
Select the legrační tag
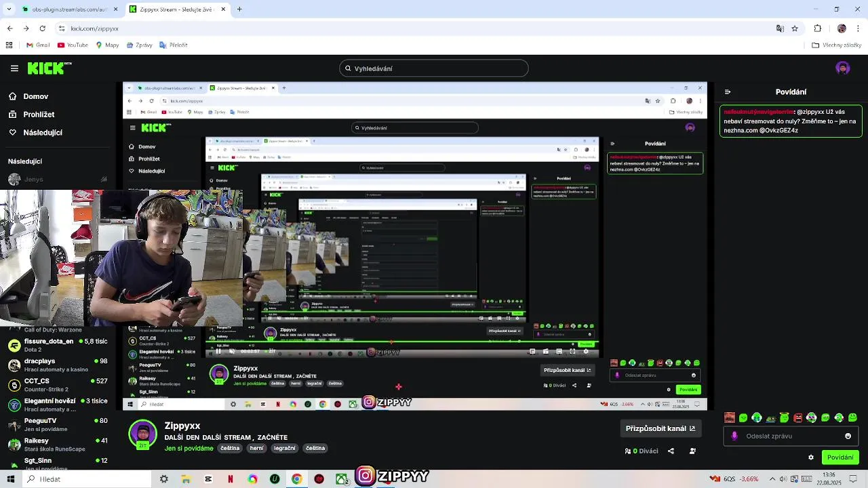pos(284,448)
